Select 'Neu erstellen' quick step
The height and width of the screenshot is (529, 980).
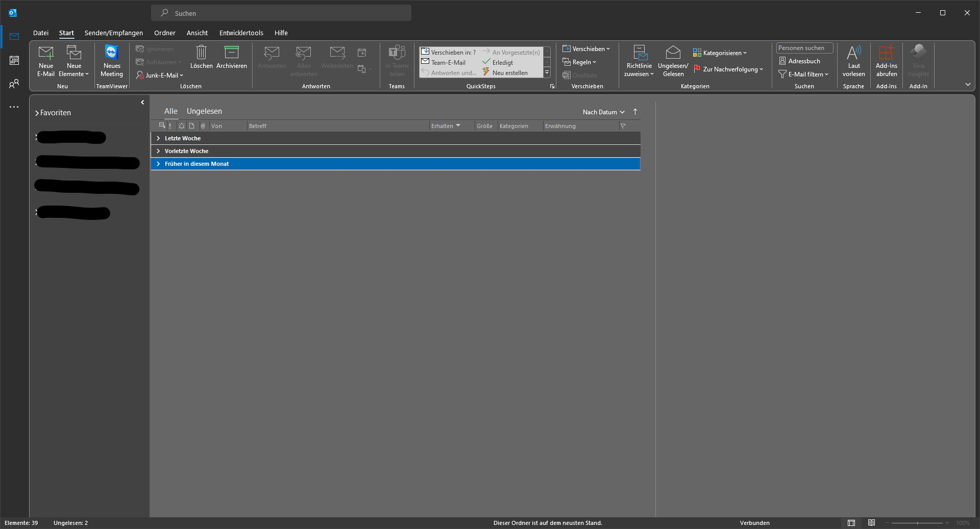coord(505,72)
